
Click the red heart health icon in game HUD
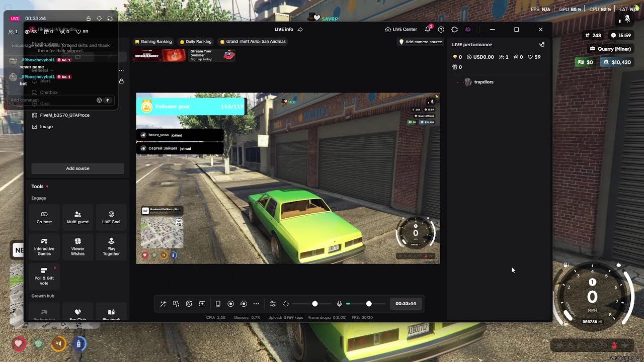19,344
